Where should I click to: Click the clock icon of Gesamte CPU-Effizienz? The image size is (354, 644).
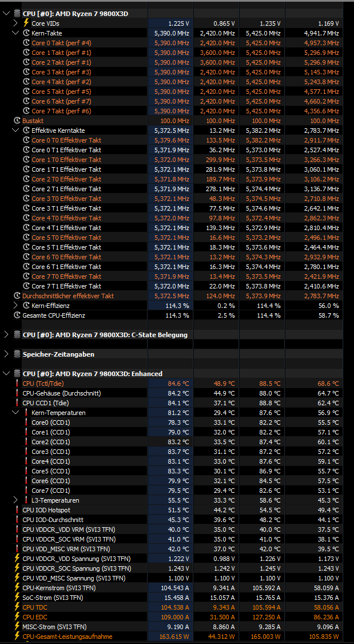coord(17,315)
